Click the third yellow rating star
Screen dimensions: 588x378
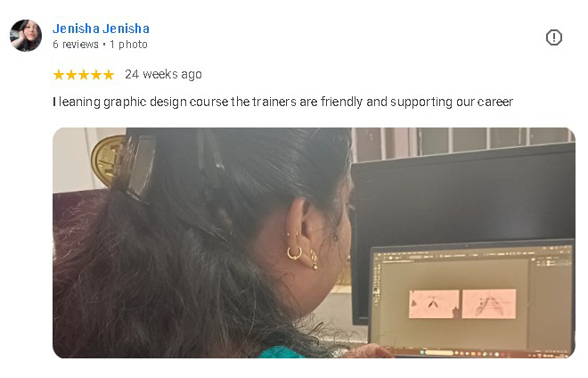(x=84, y=75)
